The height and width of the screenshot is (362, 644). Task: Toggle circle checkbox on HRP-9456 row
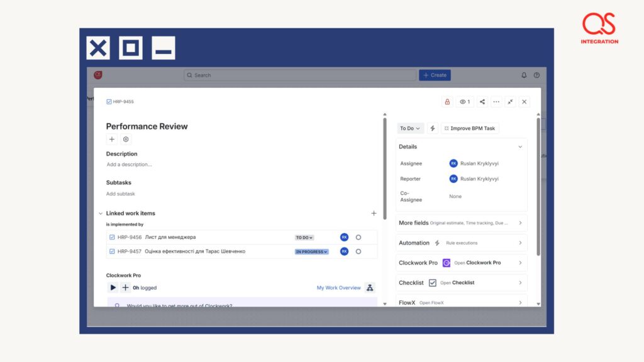pos(358,238)
